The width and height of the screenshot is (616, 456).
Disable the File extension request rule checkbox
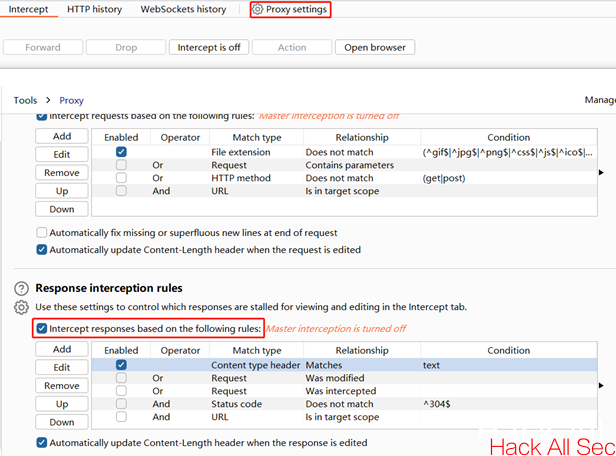[x=121, y=152]
